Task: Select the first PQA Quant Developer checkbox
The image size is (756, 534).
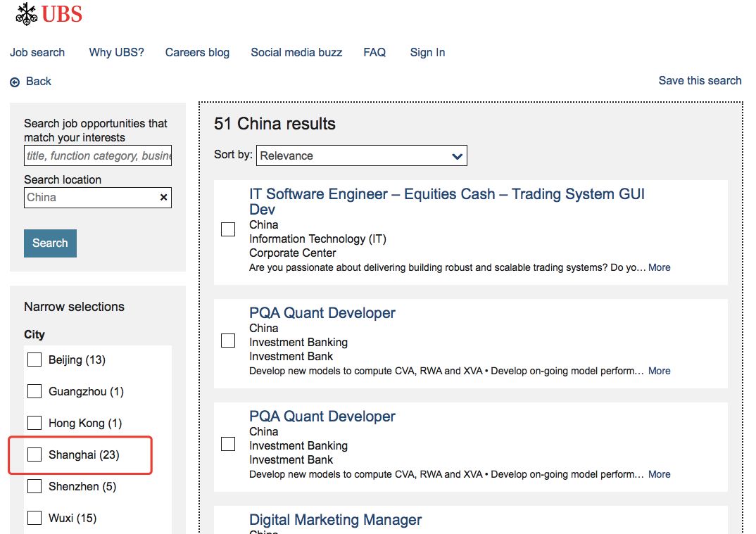Action: pos(228,341)
